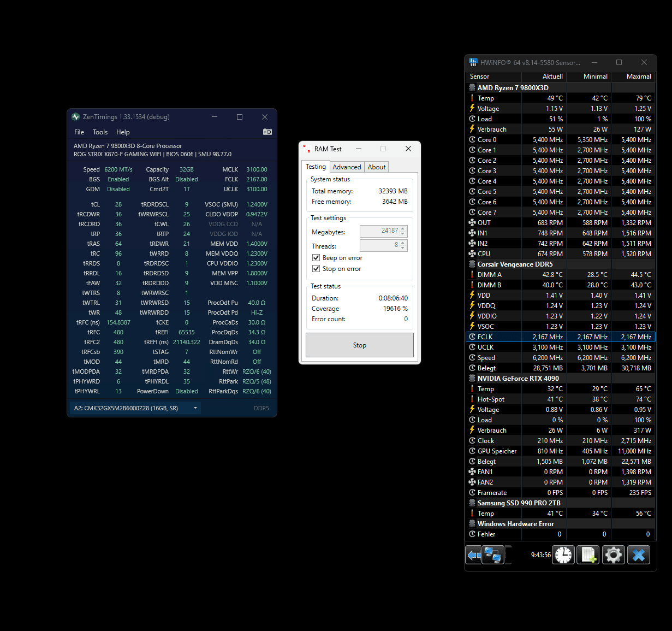This screenshot has width=672, height=631.
Task: Click the Maximal column header
Action: pos(633,76)
